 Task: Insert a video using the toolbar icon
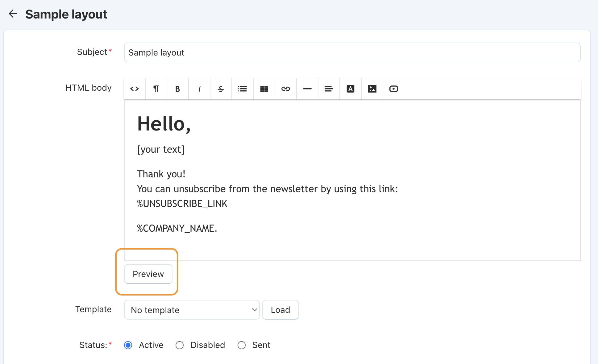[x=394, y=89]
